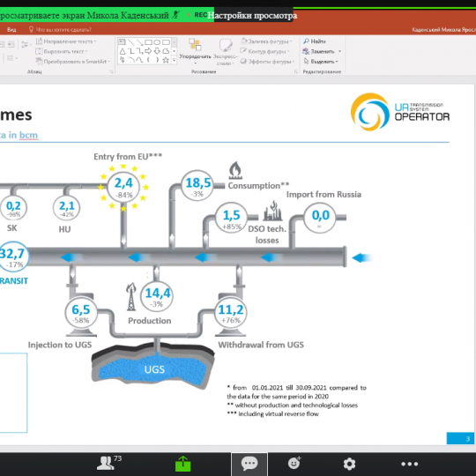
Task: Open the three-dot more options icon
Action: coord(409,464)
